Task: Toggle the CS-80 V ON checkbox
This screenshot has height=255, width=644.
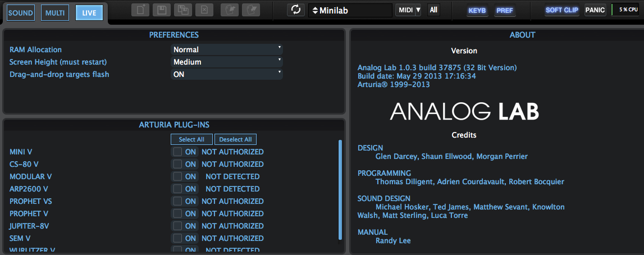Action: (177, 164)
